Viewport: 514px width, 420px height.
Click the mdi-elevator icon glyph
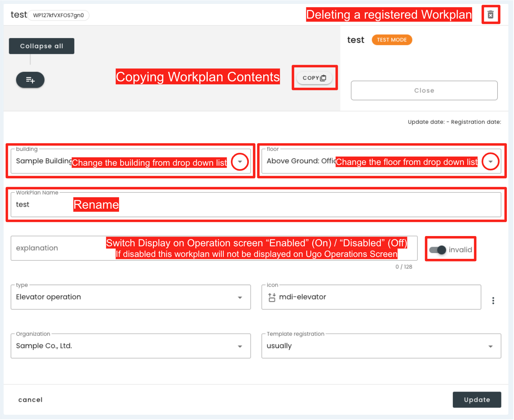point(272,297)
